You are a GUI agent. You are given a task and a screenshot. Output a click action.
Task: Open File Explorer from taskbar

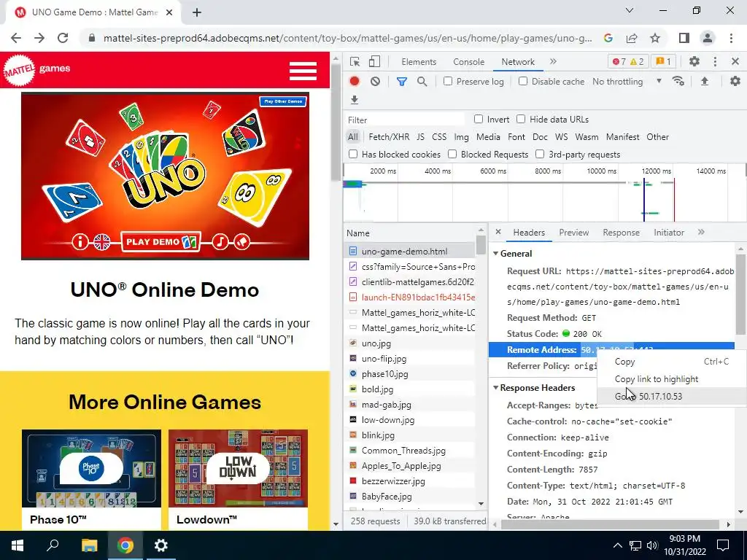click(89, 545)
